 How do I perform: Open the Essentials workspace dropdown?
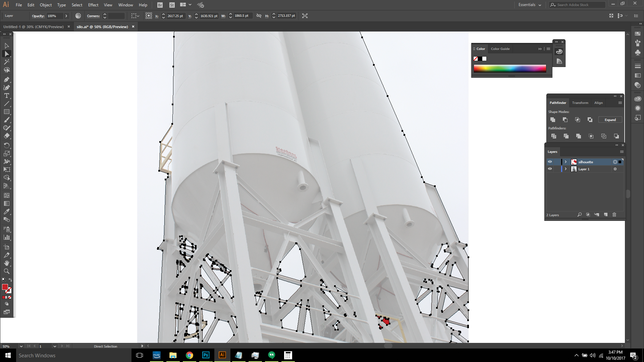coord(530,5)
